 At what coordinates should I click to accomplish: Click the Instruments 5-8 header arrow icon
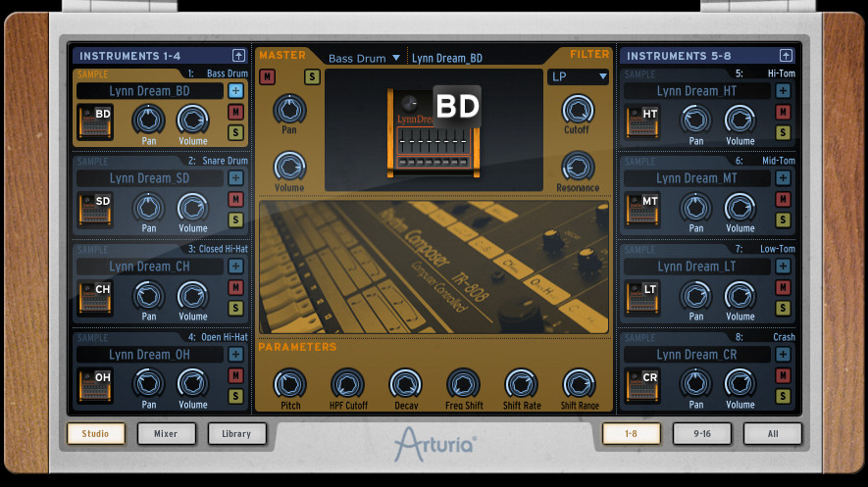coord(786,55)
